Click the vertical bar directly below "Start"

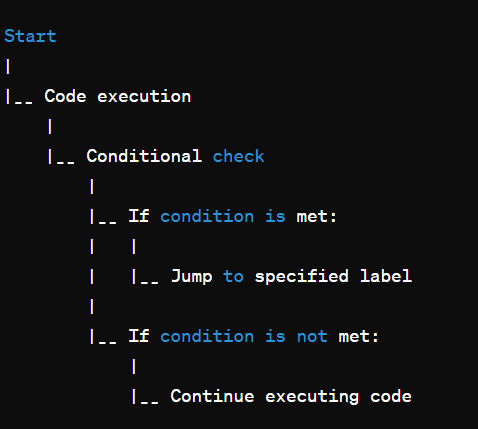point(8,66)
